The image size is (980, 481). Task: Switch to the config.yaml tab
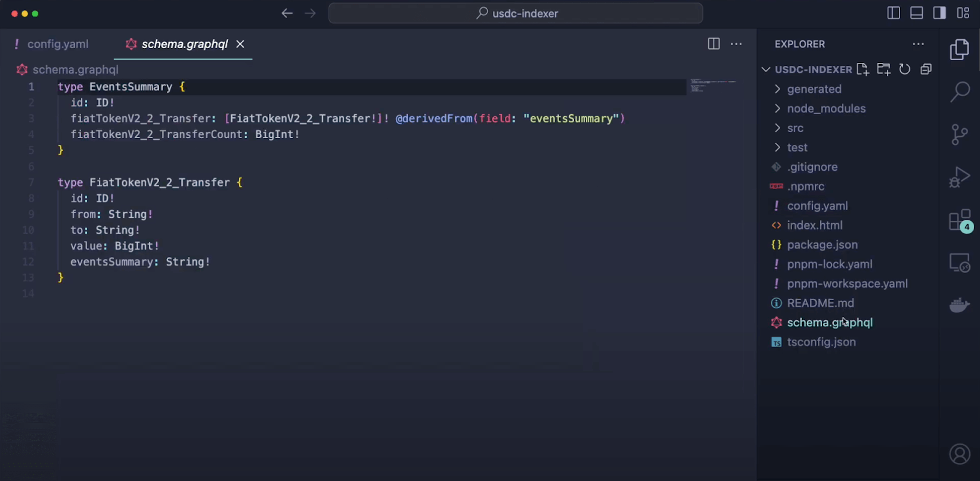(x=57, y=44)
